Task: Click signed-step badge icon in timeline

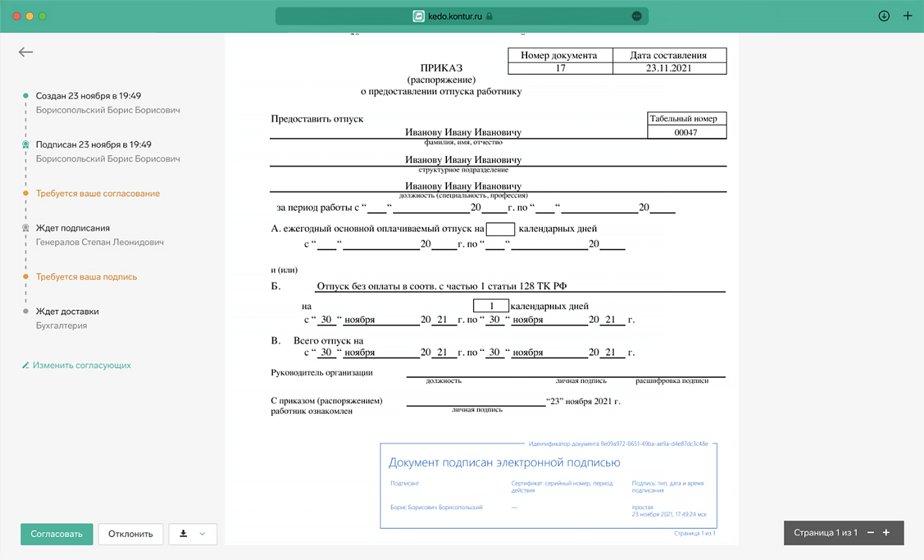Action: point(25,145)
